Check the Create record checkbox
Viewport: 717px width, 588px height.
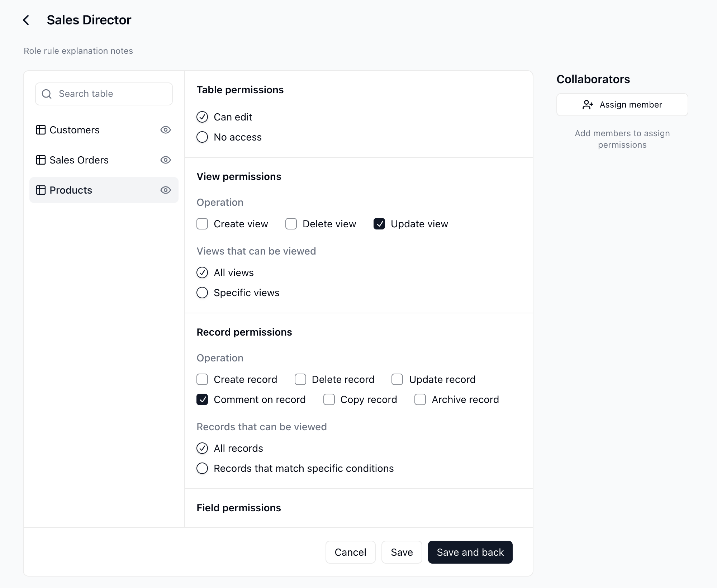tap(202, 379)
